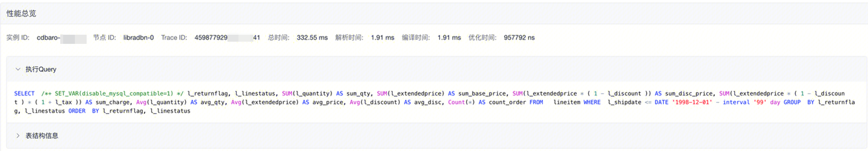Image resolution: width=868 pixels, height=151 pixels.
Task: Collapse the 执行Query section chevron
Action: (18, 69)
